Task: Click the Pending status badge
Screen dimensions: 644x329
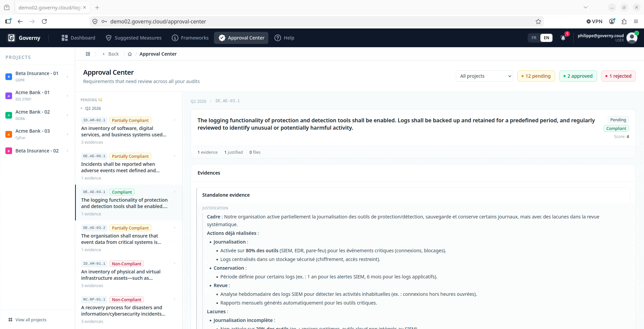Action: [618, 120]
